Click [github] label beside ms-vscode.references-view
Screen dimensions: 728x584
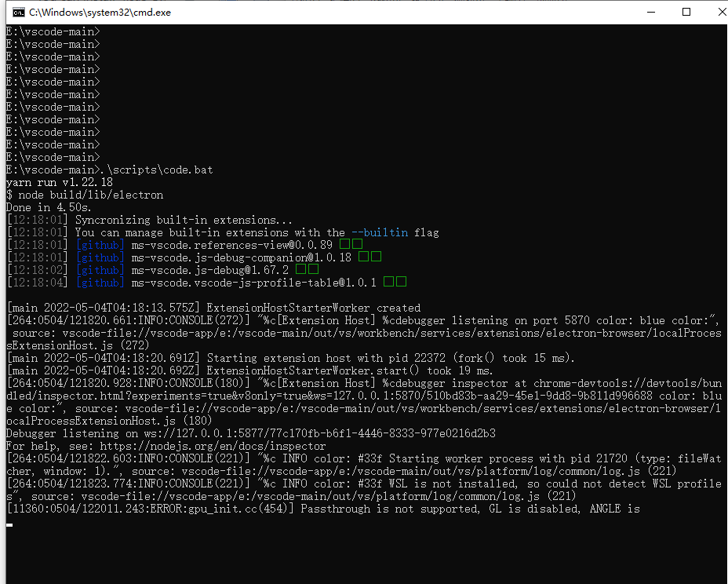100,245
